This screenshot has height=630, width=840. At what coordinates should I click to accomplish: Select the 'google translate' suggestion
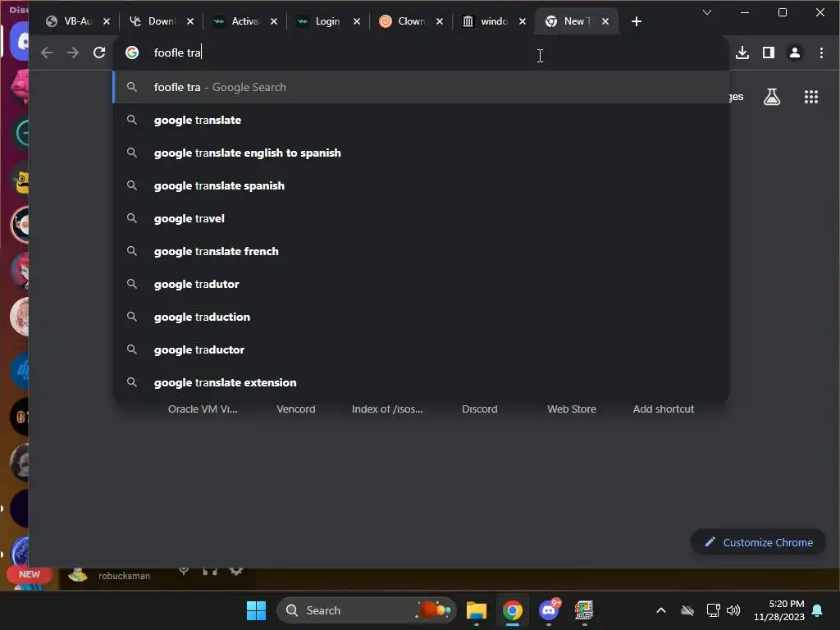[x=421, y=120]
